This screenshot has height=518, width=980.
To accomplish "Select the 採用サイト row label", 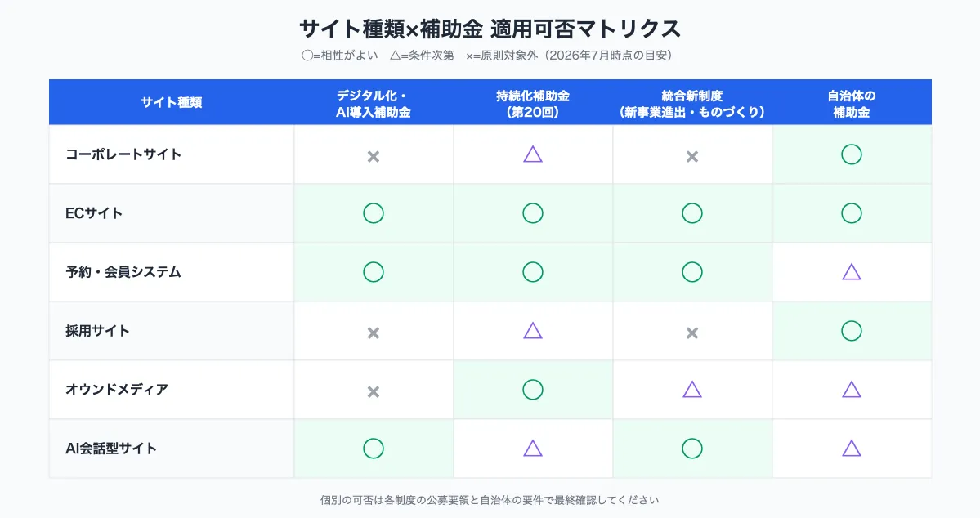I will pos(97,331).
